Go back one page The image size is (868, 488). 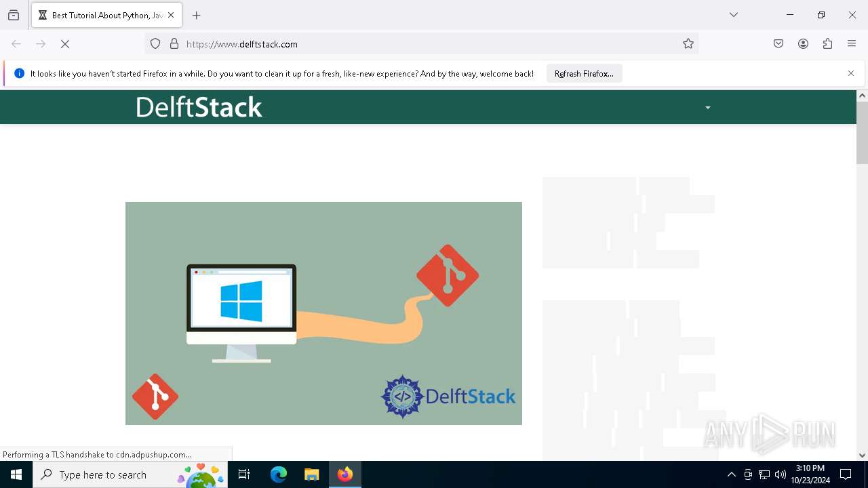(x=16, y=44)
